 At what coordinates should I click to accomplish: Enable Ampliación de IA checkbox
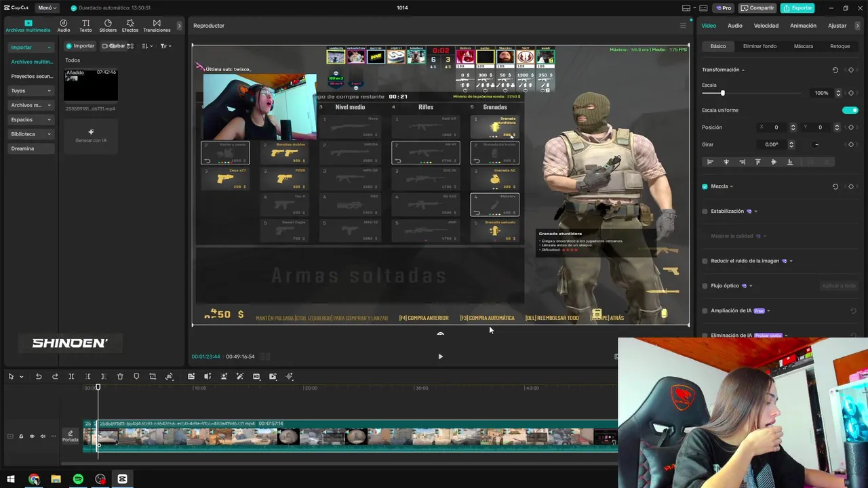tap(705, 311)
